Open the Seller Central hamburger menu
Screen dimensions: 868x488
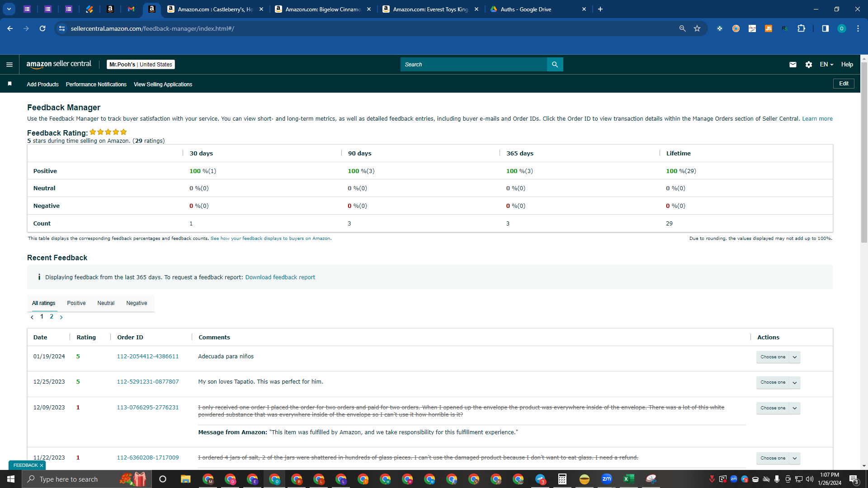tap(9, 65)
